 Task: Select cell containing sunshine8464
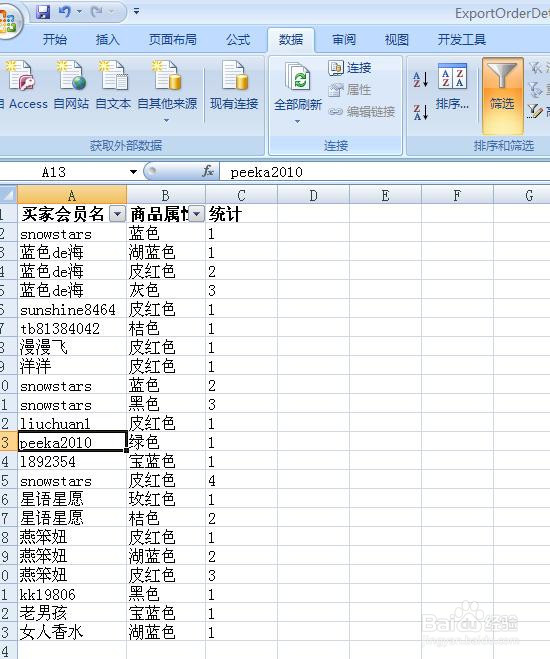tap(72, 310)
